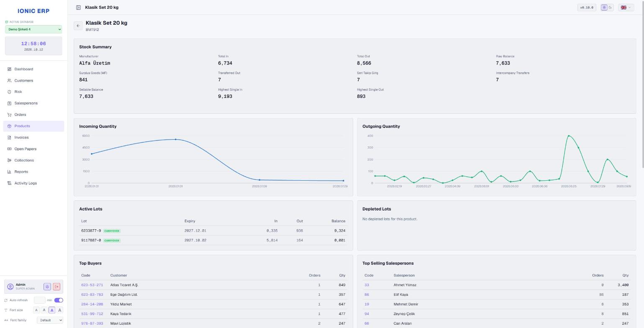Select lot number 9117887-0

click(91, 240)
